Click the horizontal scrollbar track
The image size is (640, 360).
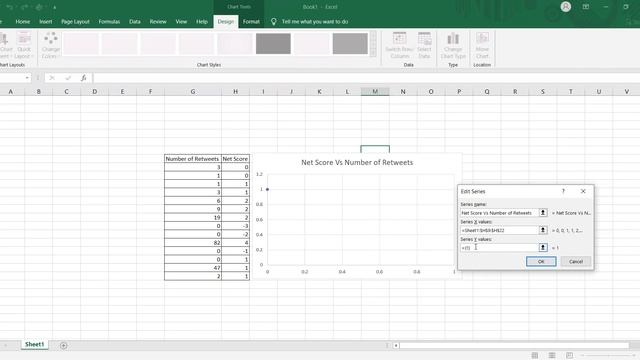tap(514, 345)
